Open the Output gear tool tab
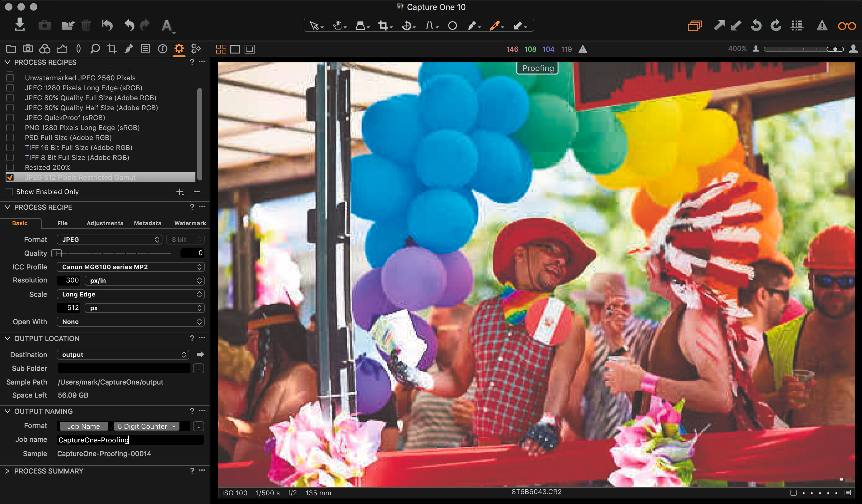Image resolution: width=862 pixels, height=504 pixels. 179,49
